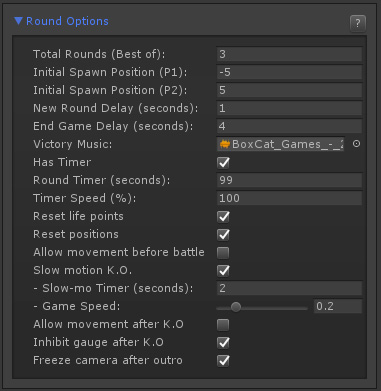Click the Round Options header label
381x391 pixels.
click(67, 21)
